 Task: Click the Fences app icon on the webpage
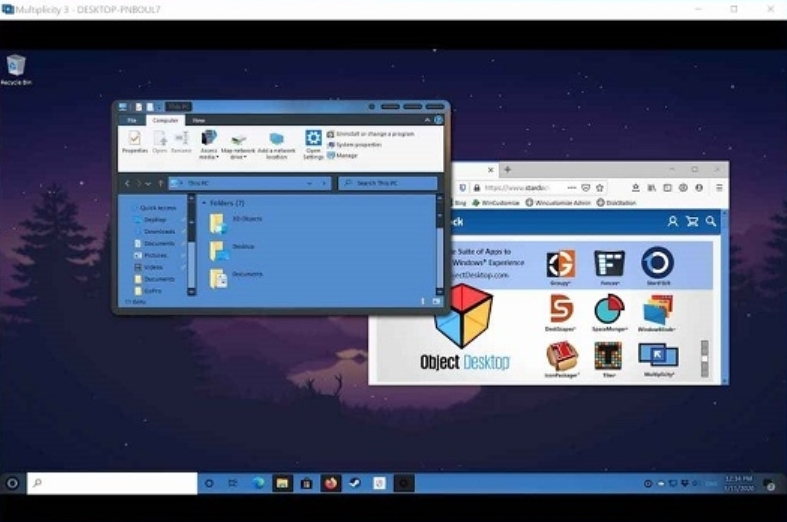609,264
